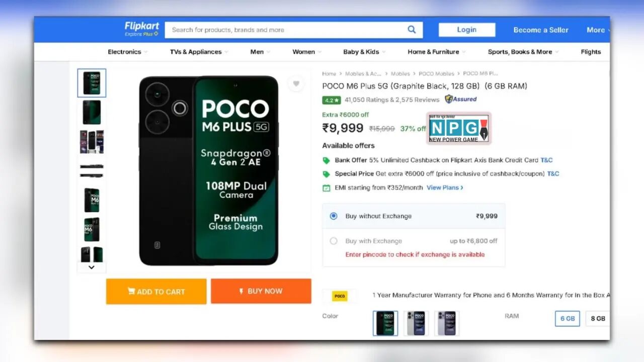644x362 pixels.
Task: Open the Flights menu item
Action: pos(591,52)
